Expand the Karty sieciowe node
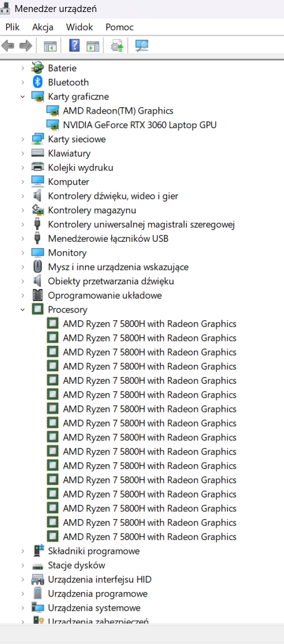 pyautogui.click(x=23, y=140)
